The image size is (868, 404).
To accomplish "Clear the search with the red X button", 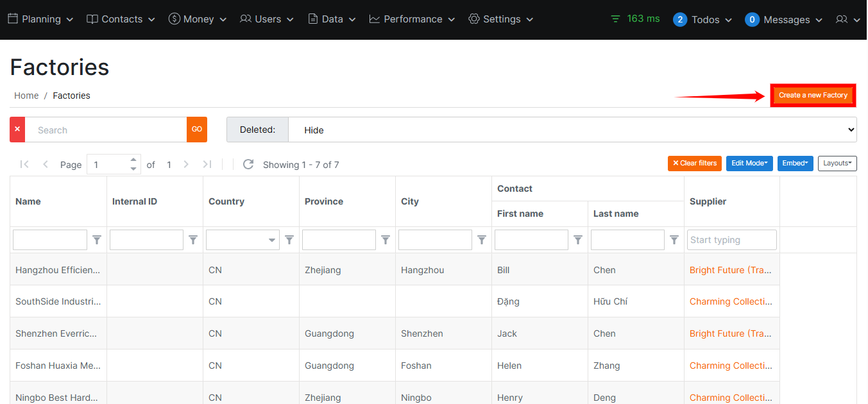I will 17,130.
